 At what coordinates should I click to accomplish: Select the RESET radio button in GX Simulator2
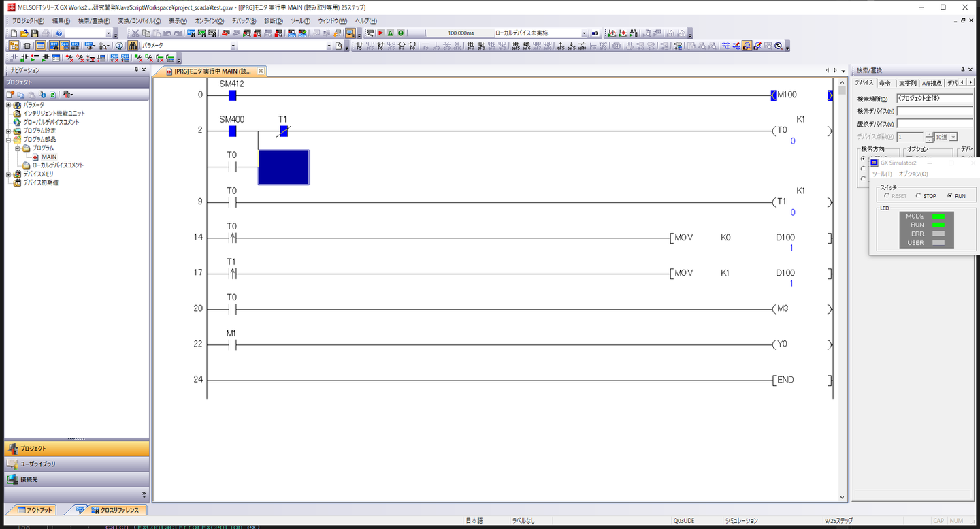tap(886, 196)
